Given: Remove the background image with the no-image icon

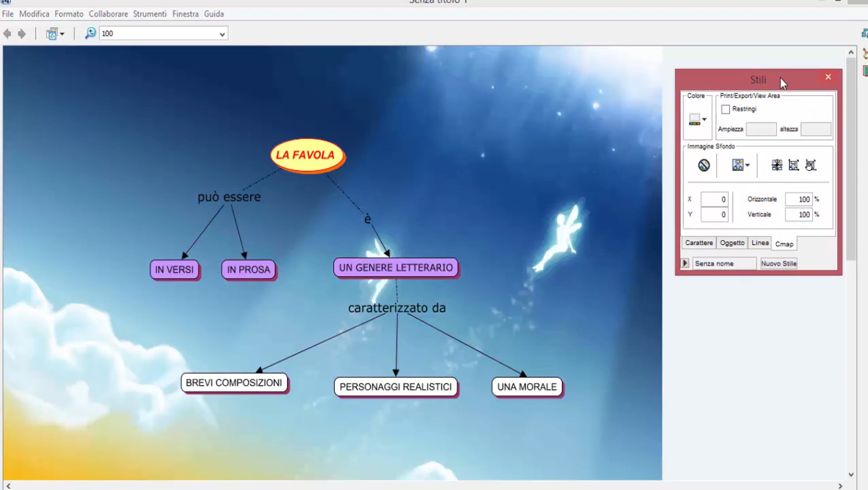Looking at the screenshot, I should (703, 165).
